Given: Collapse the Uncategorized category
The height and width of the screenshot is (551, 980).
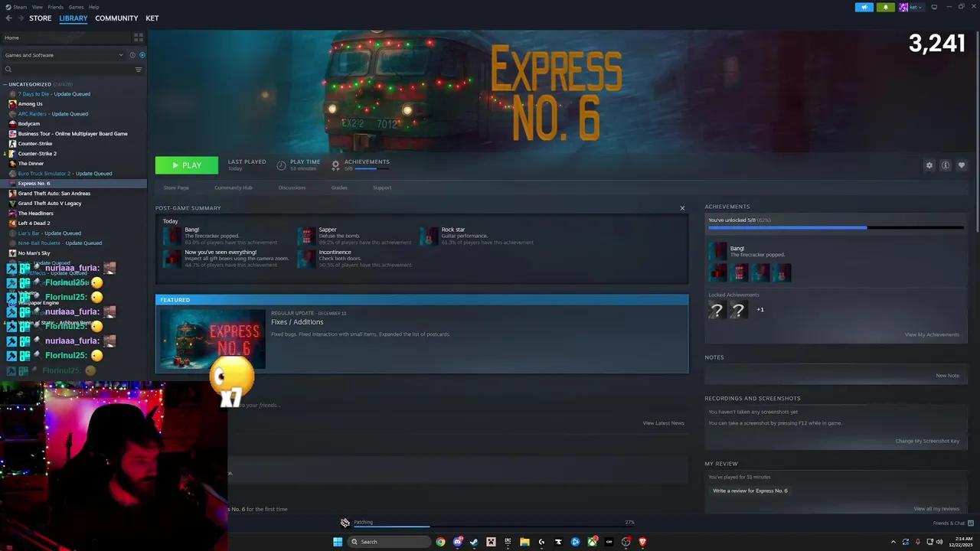Looking at the screenshot, I should click(5, 84).
